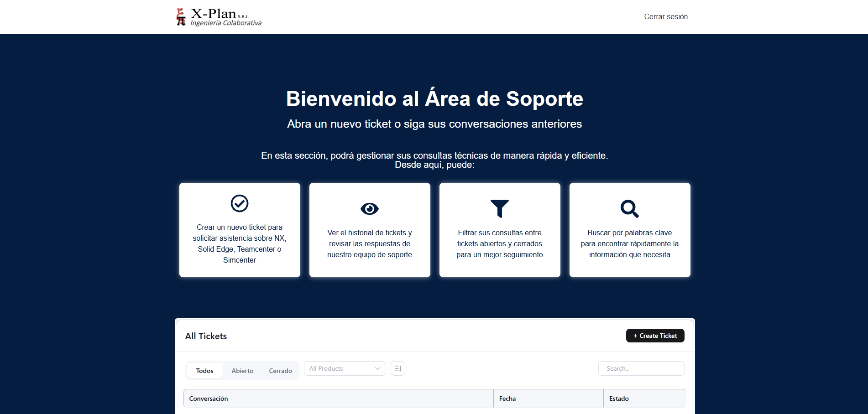Click the magnifying glass search icon

coord(629,209)
